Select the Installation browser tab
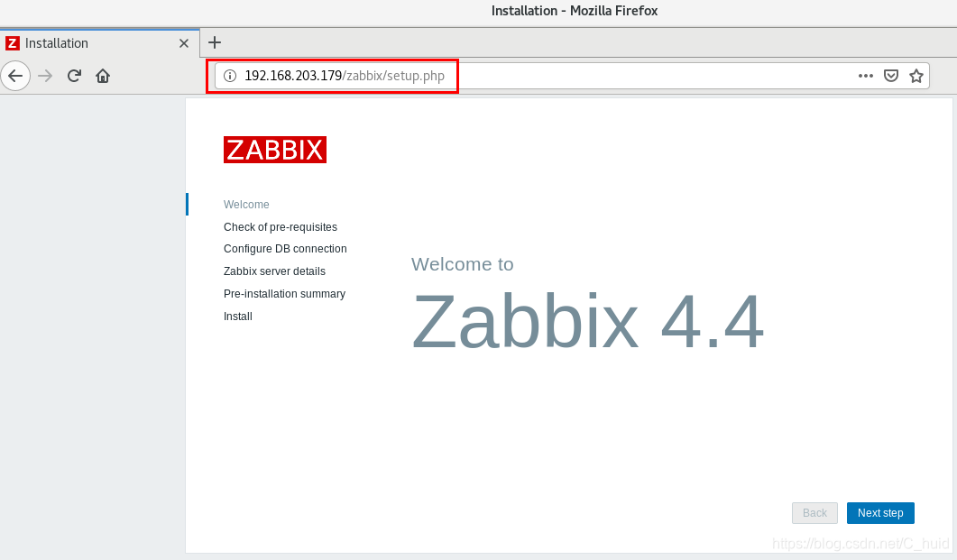957x560 pixels. pyautogui.click(x=99, y=43)
